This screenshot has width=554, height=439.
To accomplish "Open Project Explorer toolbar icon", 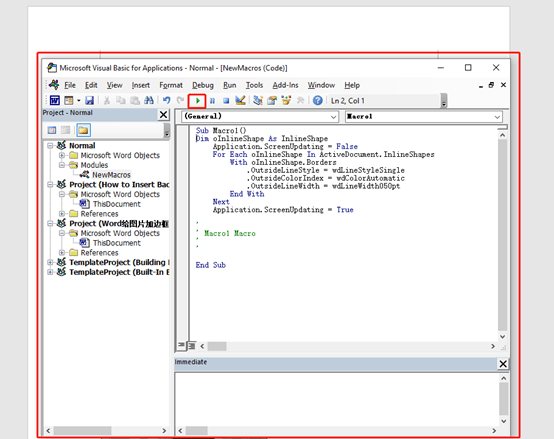I will (x=258, y=101).
